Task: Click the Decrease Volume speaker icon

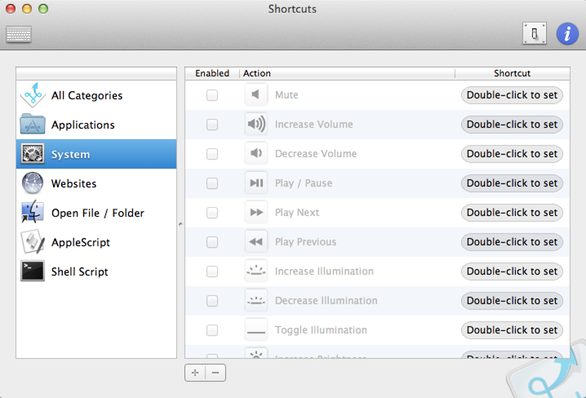Action: (256, 153)
